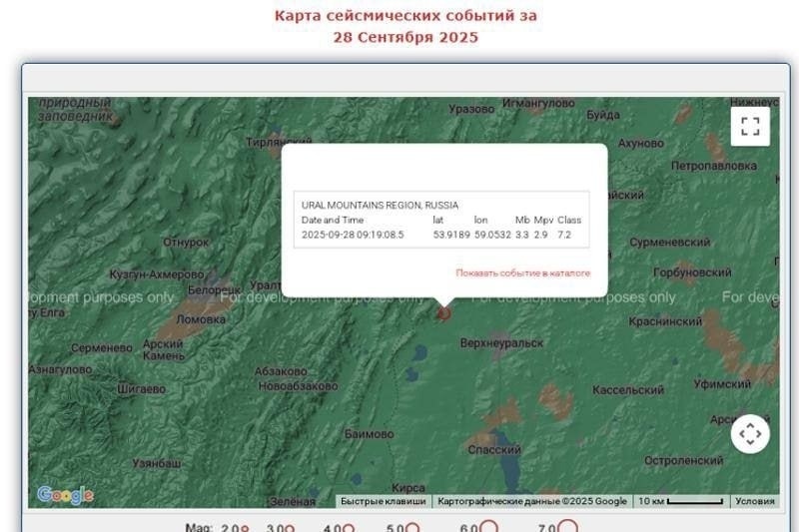The height and width of the screenshot is (532, 799).
Task: Click the Азнагулово map label
Action: (x=60, y=369)
